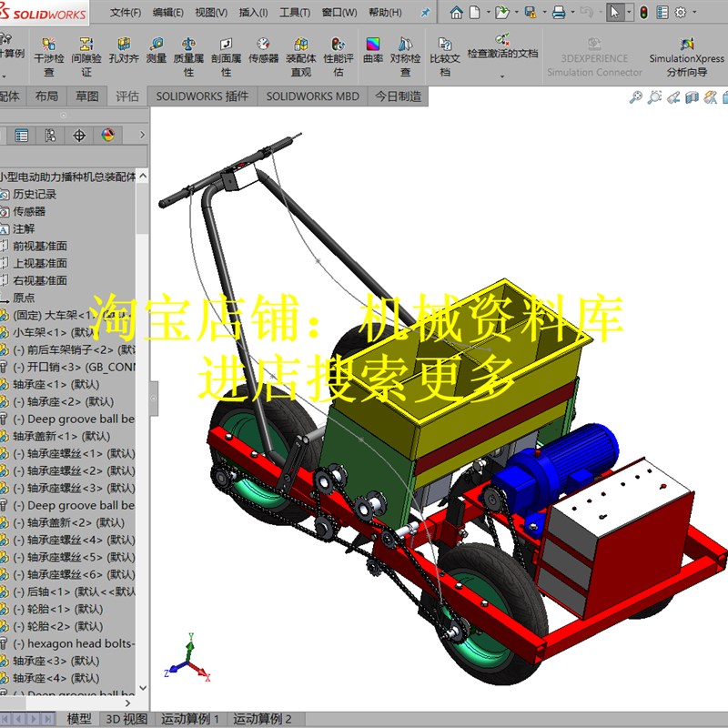Check the active document (检查激活的文档)
This screenshot has height=728, width=728.
click(502, 46)
